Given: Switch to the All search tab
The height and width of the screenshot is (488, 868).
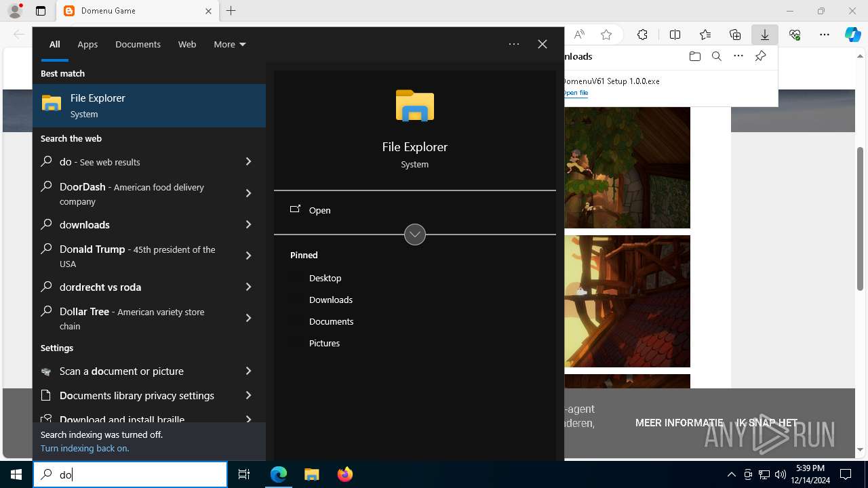Looking at the screenshot, I should click(x=54, y=44).
